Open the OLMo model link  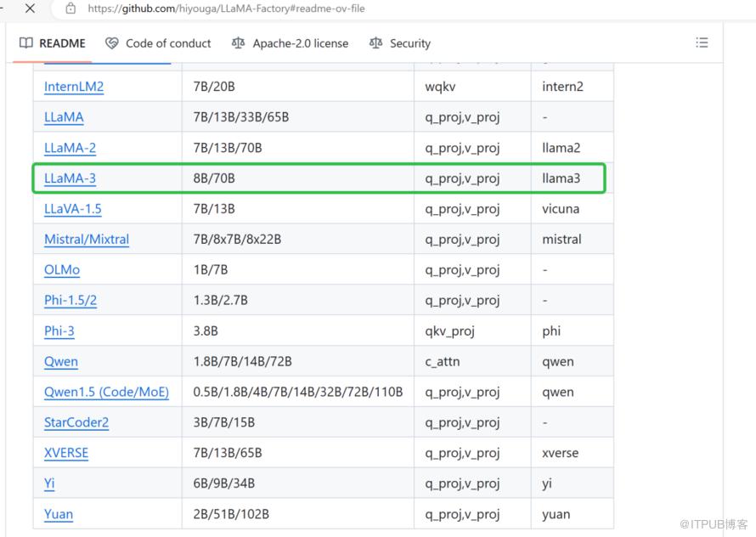62,270
